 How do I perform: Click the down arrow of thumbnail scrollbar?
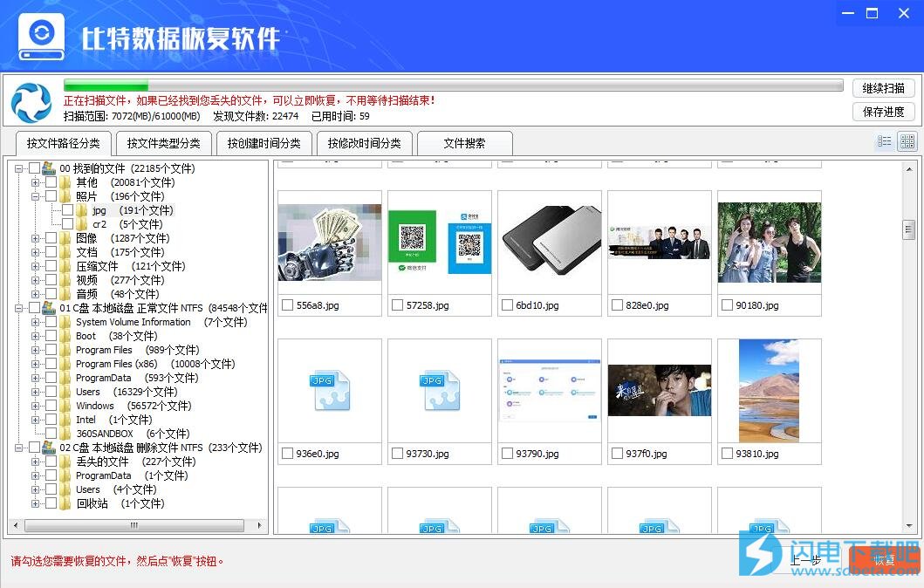coord(908,526)
